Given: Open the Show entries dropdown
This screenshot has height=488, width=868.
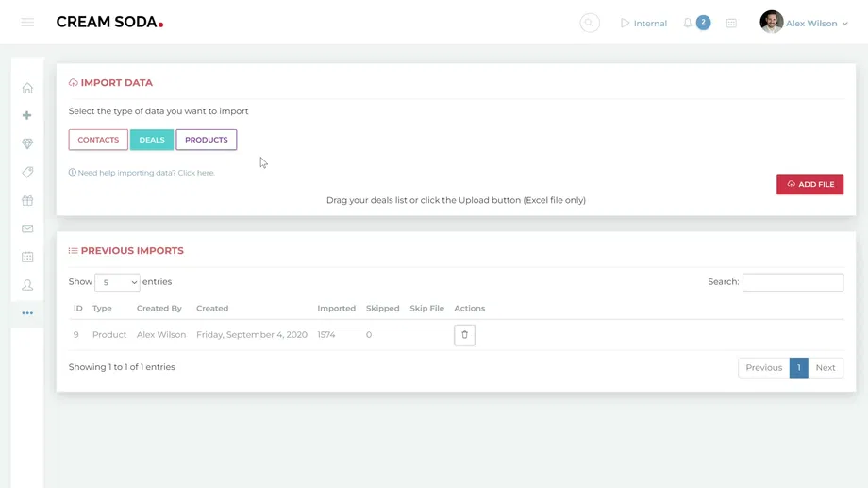Looking at the screenshot, I should pyautogui.click(x=117, y=282).
